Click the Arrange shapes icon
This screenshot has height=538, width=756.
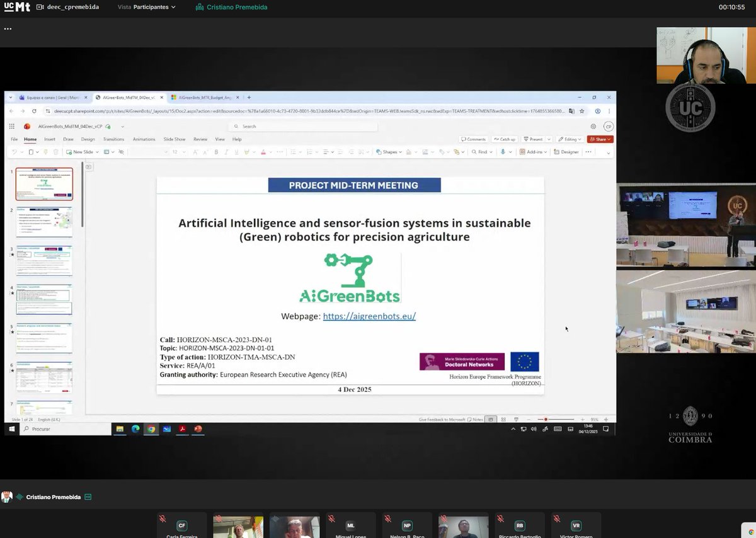tap(456, 152)
